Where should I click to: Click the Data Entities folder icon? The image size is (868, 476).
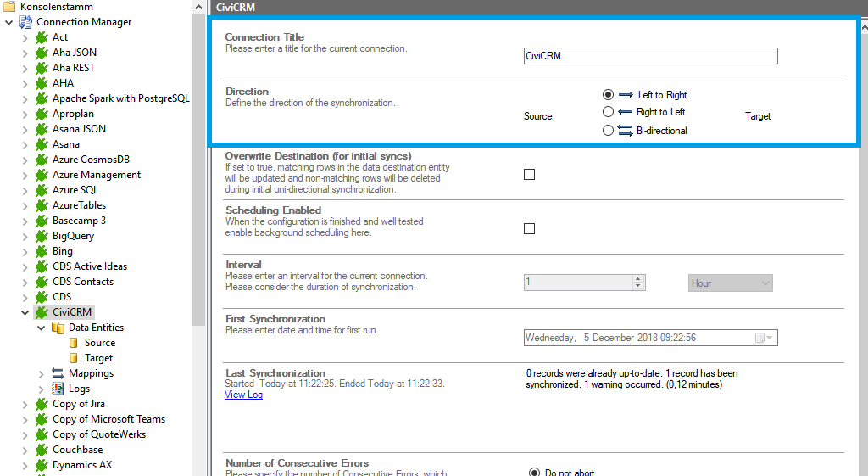point(58,328)
